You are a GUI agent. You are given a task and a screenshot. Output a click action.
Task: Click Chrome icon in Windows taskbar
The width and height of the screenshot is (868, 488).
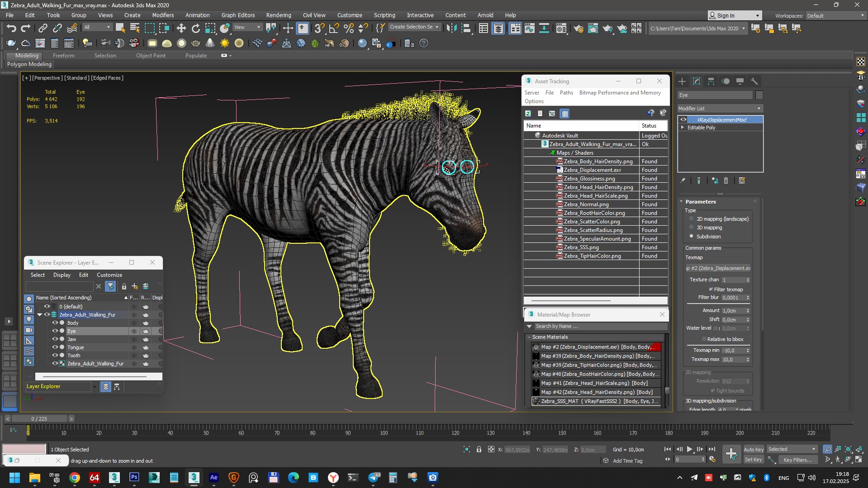75,478
